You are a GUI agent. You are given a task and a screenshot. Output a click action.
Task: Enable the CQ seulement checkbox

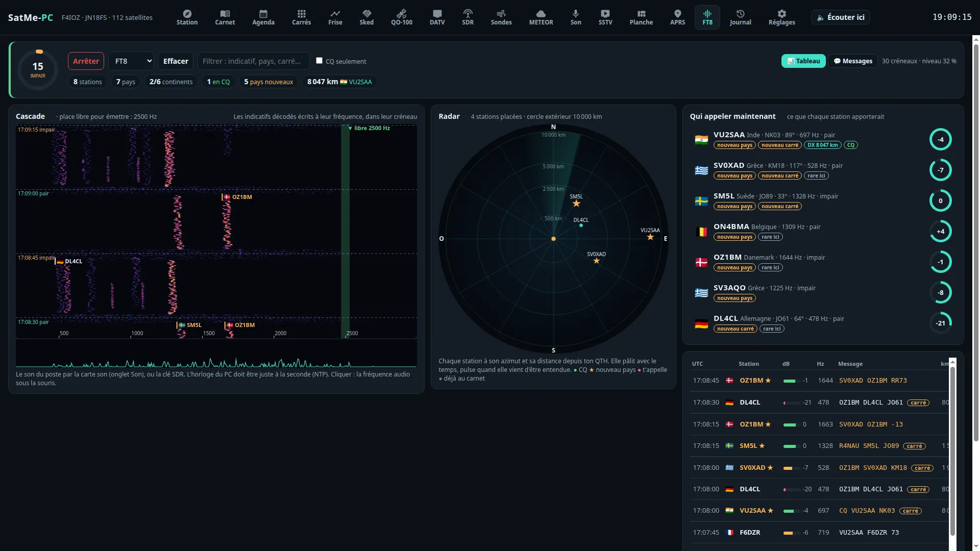tap(319, 61)
